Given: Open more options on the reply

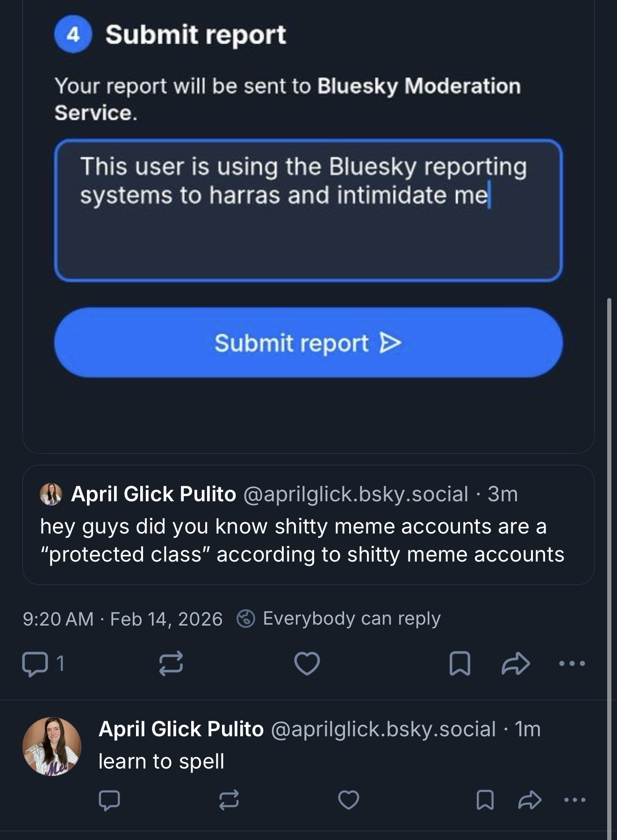Looking at the screenshot, I should pos(574,800).
